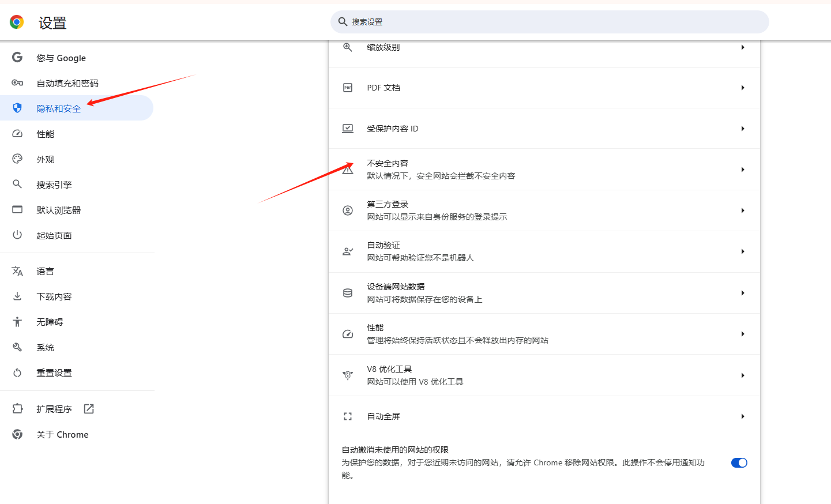Expand the 性能 content row arrow
Image resolution: width=831 pixels, height=504 pixels.
[x=743, y=334]
